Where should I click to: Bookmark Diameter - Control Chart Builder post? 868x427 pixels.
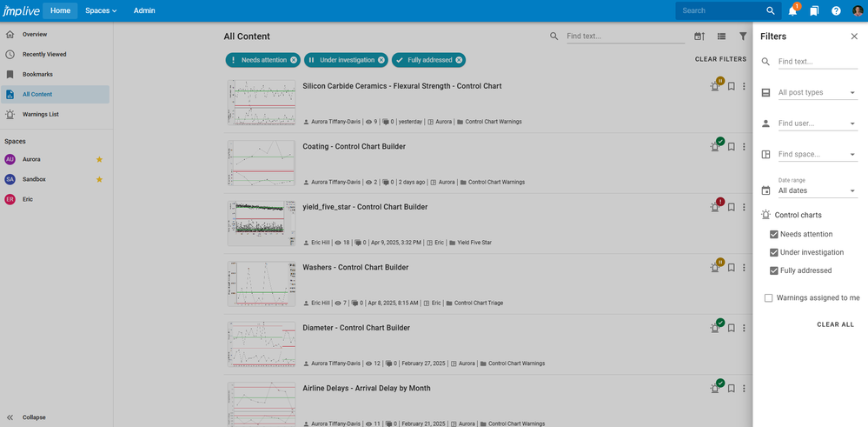point(732,328)
